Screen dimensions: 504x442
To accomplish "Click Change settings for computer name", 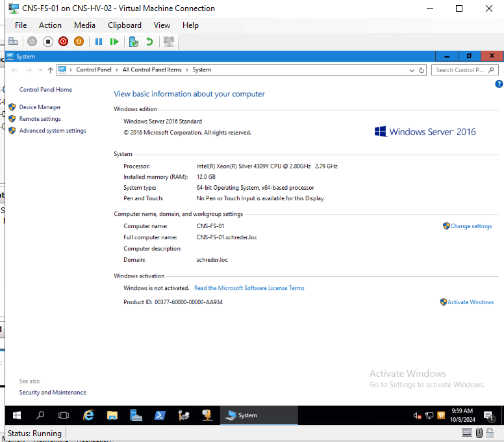I will point(471,226).
